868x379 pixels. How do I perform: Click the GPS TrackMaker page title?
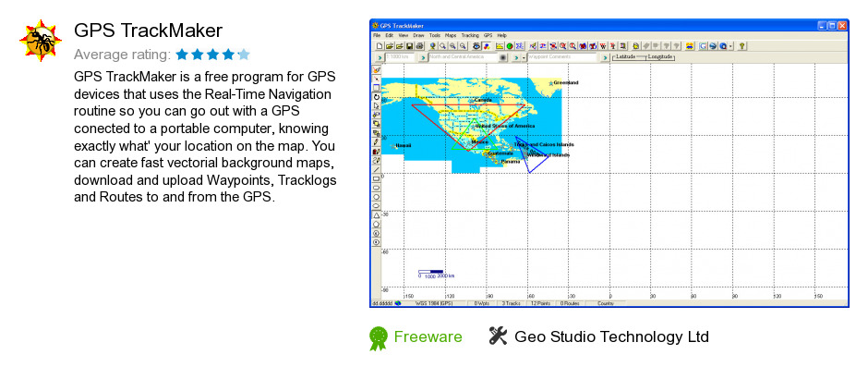(x=149, y=31)
